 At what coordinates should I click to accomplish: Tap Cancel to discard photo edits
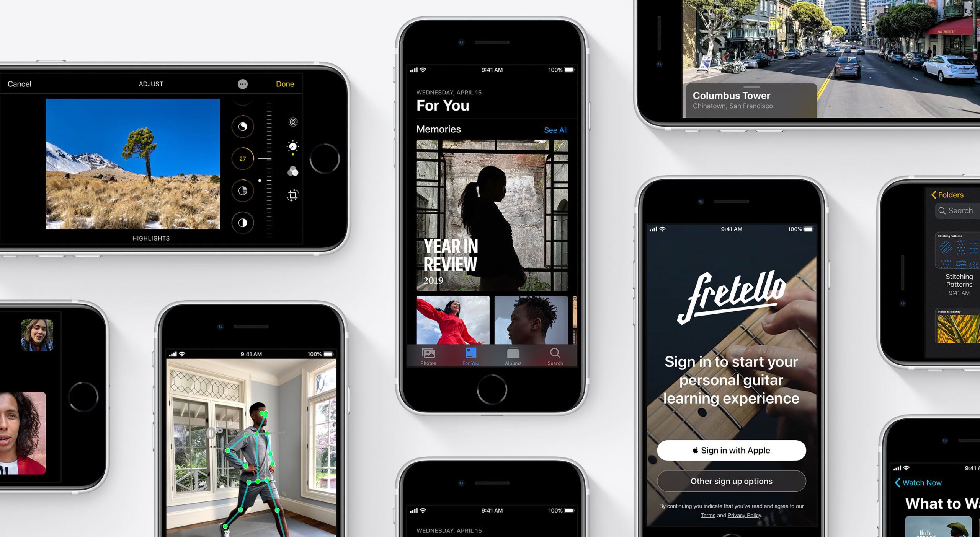click(18, 83)
